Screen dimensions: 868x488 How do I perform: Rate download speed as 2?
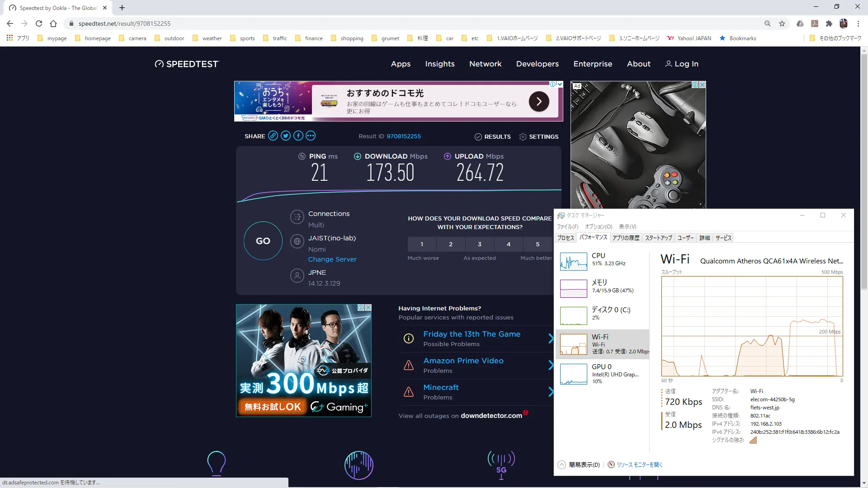pyautogui.click(x=451, y=244)
